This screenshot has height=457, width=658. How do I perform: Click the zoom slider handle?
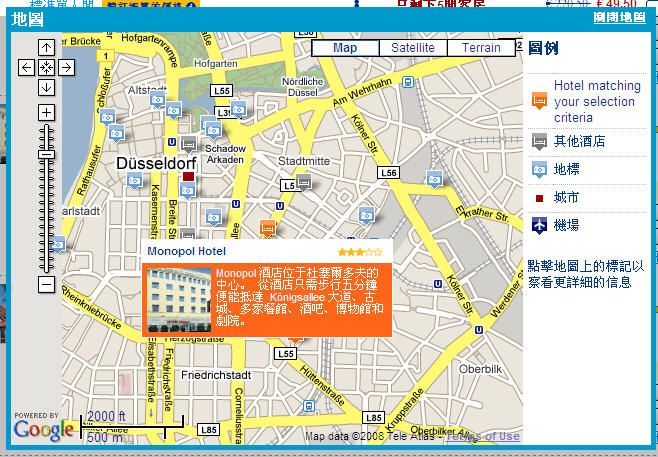pos(46,154)
